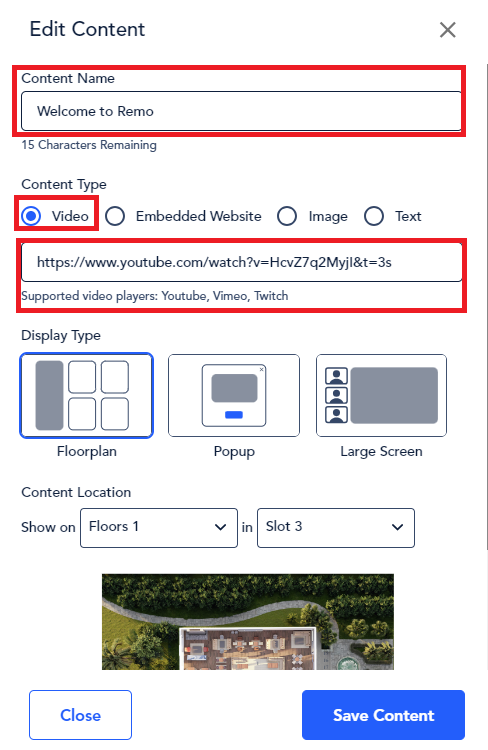The height and width of the screenshot is (750, 488).
Task: Choose the Popup display type tile
Action: coord(234,396)
